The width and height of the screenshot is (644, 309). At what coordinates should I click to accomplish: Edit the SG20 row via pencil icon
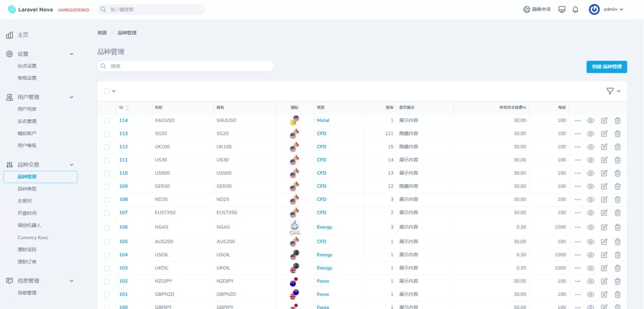coord(604,134)
